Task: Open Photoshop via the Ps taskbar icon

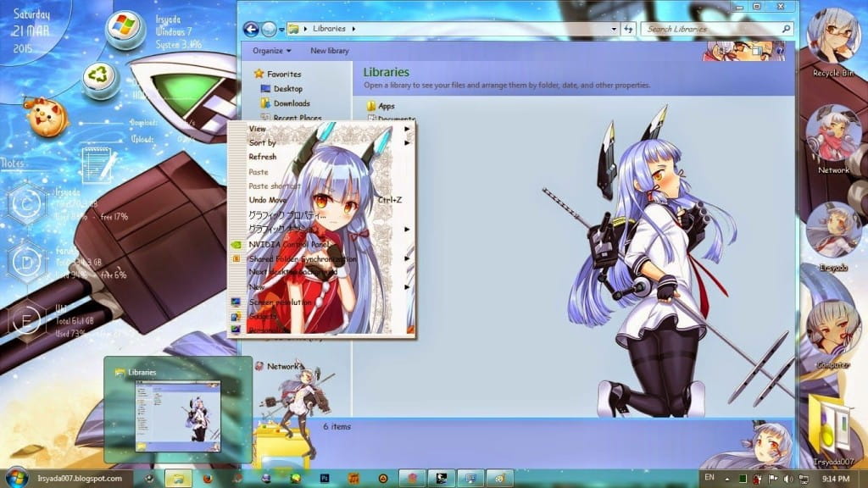Action: (324, 478)
